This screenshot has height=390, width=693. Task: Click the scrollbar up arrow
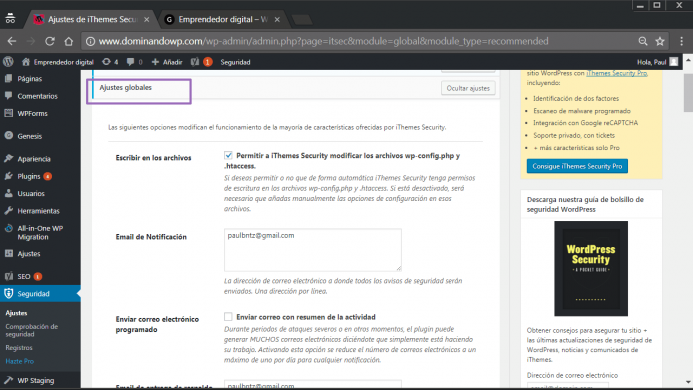(x=688, y=59)
